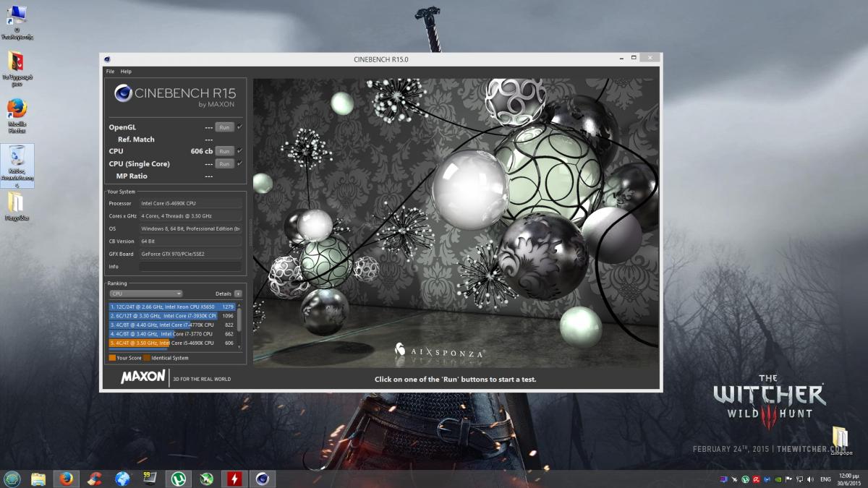Screen dimensions: 868x488
Task: Open the Start menu orb
Action: (12, 479)
